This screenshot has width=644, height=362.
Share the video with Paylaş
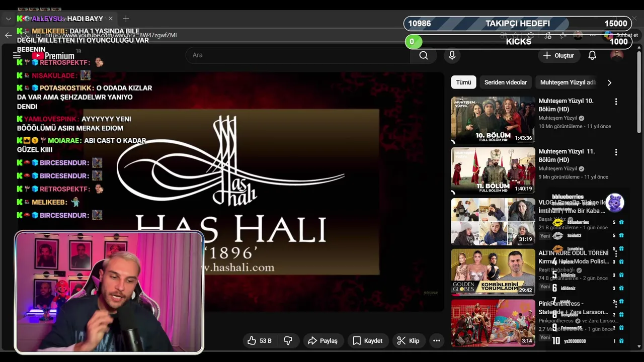(x=323, y=341)
